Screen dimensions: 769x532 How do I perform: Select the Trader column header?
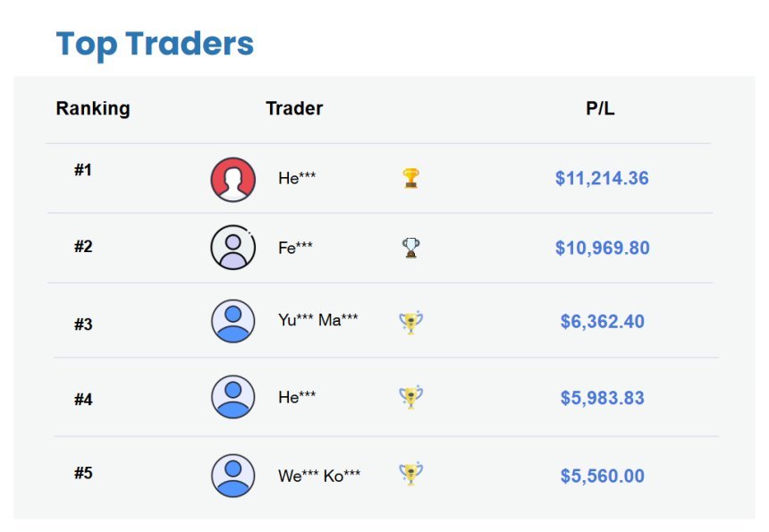294,108
